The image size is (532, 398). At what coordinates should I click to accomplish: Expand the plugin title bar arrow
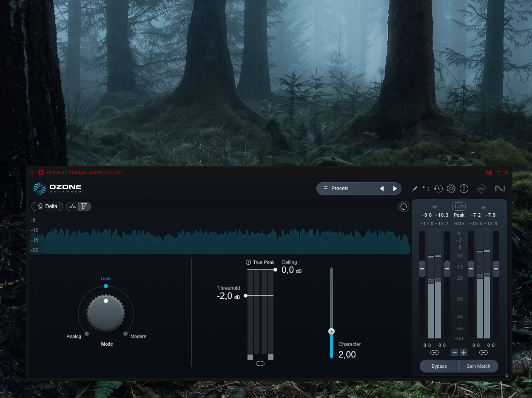coord(32,172)
